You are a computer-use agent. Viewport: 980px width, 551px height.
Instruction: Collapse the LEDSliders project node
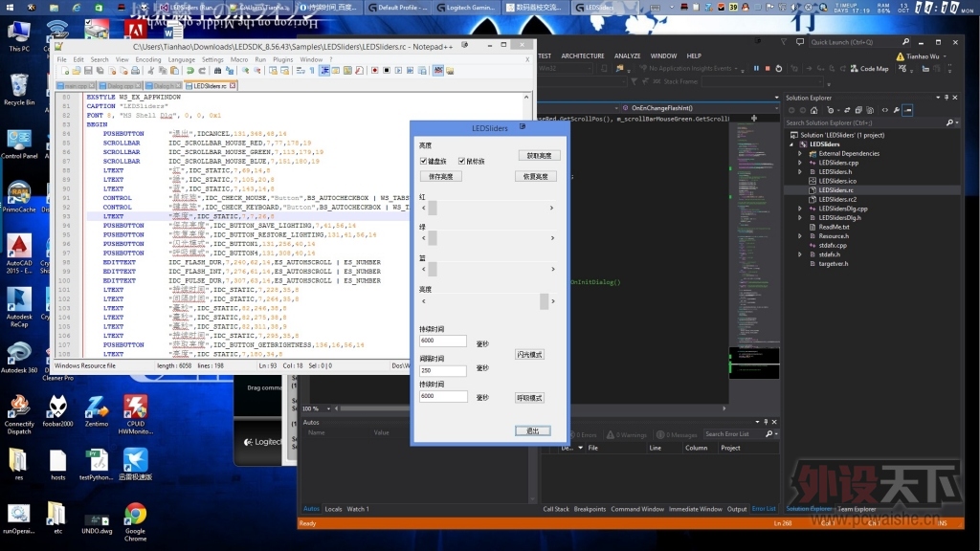pos(791,144)
